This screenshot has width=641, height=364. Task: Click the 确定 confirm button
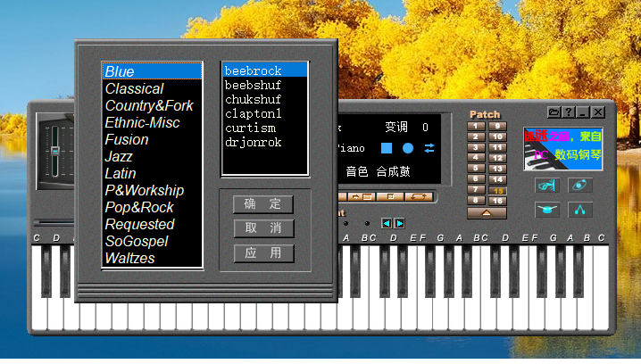(x=263, y=204)
